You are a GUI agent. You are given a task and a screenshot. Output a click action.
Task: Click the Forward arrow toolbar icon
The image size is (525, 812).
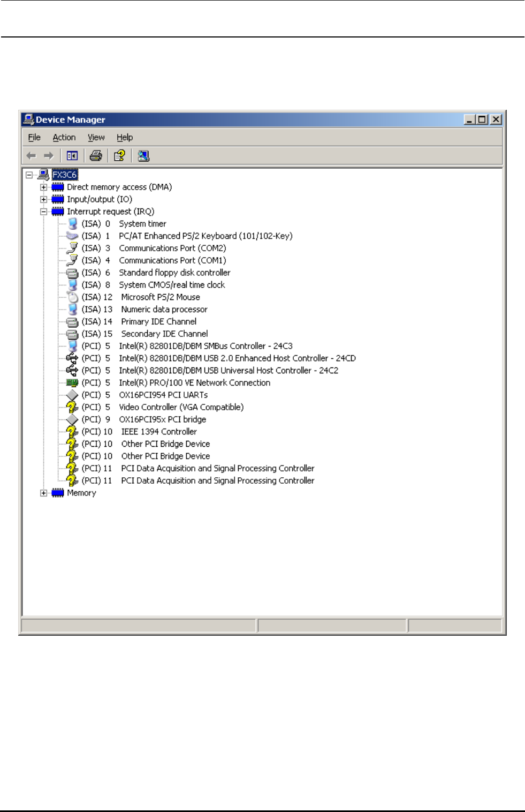[x=49, y=156]
